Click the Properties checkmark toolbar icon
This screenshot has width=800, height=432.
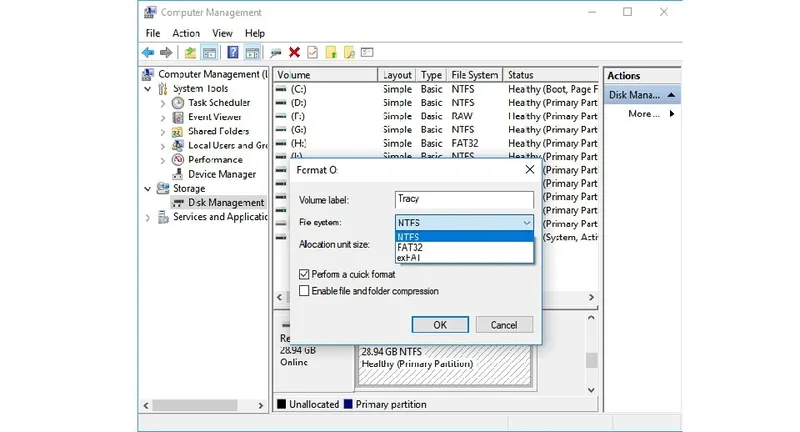coord(312,53)
